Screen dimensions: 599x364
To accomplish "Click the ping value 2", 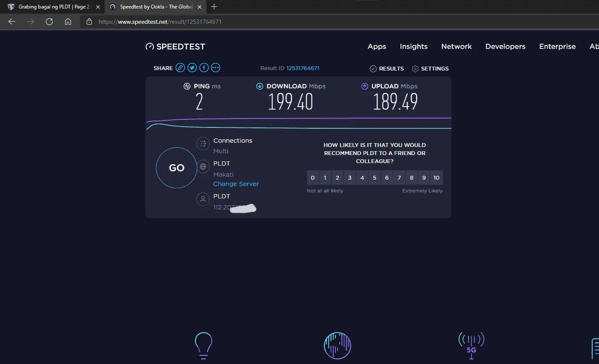I will (x=199, y=102).
